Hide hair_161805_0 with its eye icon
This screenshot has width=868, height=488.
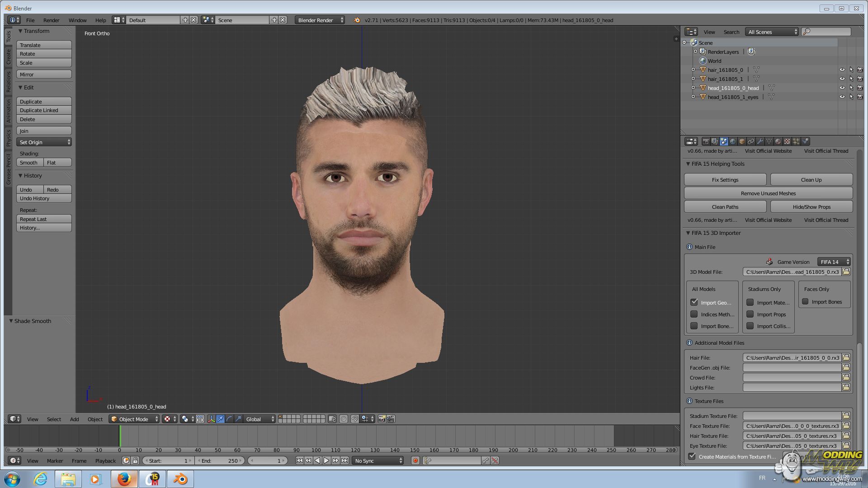[842, 70]
